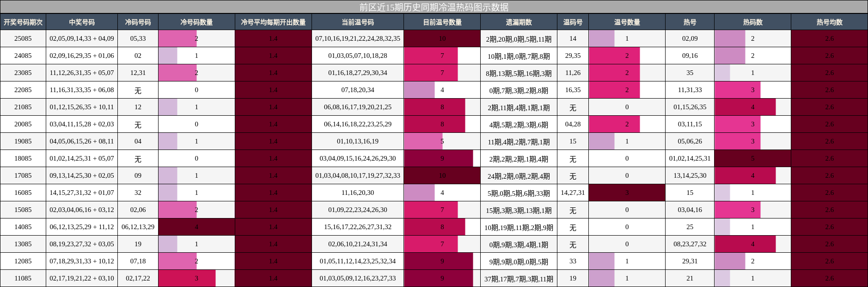868x287 pixels.
Task: Click missed periods cell 24期,2期,0期,2期,4期
Action: click(519, 175)
